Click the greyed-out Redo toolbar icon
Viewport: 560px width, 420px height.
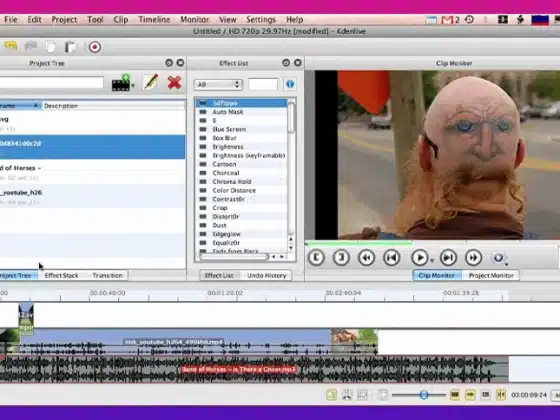coord(31,46)
